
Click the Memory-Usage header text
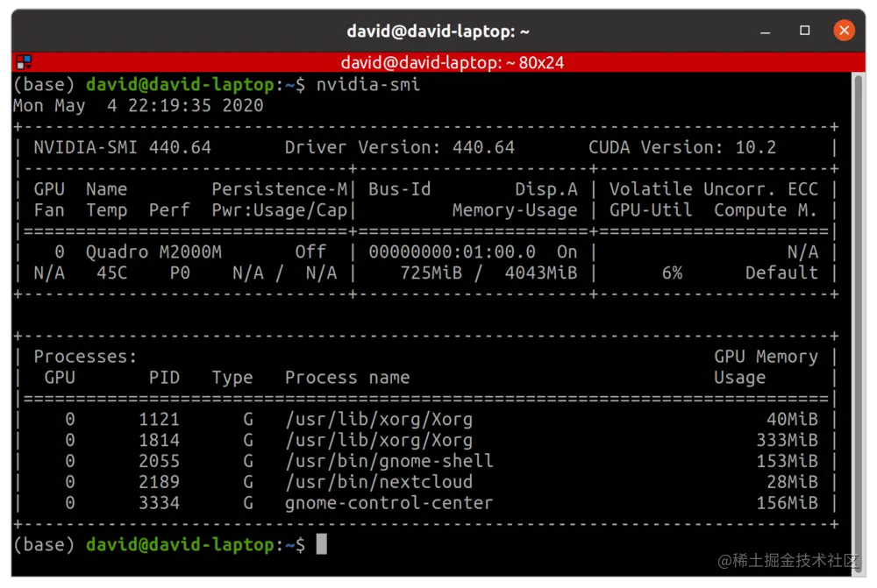point(515,210)
